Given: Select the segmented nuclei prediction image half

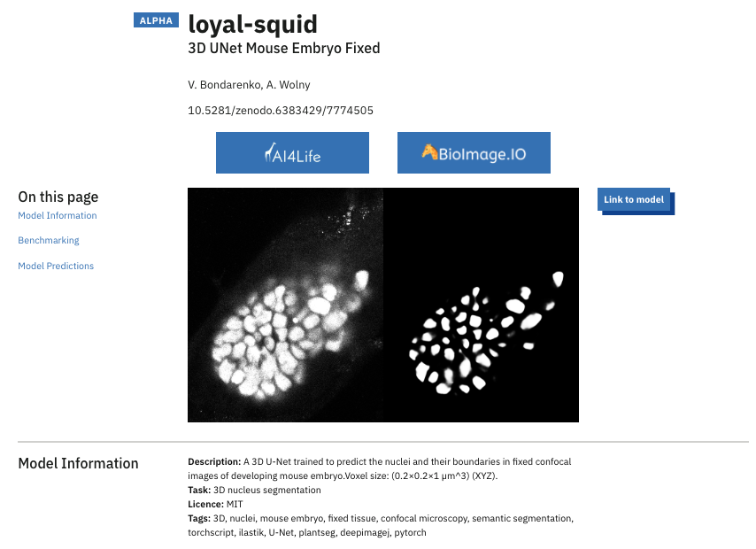Looking at the screenshot, I should click(x=482, y=305).
